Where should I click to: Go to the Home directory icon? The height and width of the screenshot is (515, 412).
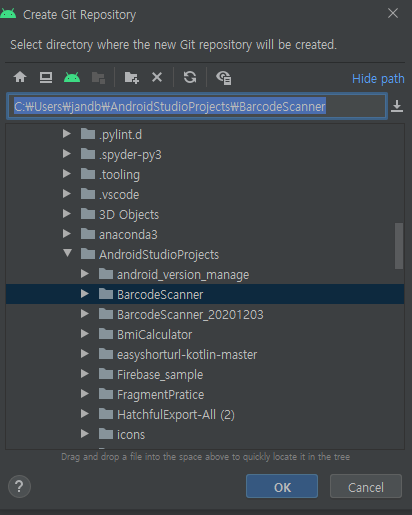click(x=20, y=77)
